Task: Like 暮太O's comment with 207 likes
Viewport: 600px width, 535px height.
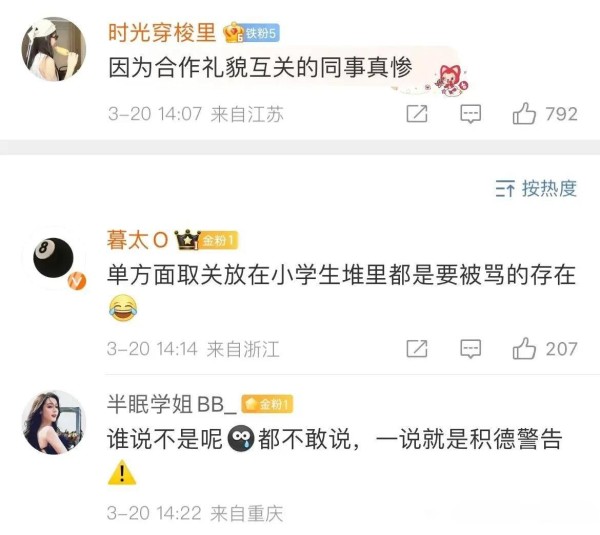Action: 524,349
